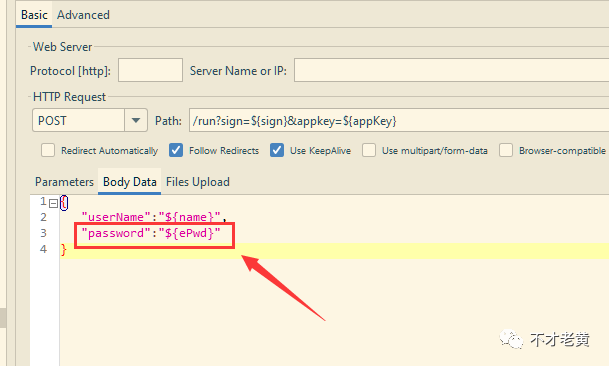Click the "userName":"${name}" line
This screenshot has height=366, width=609.
(154, 217)
